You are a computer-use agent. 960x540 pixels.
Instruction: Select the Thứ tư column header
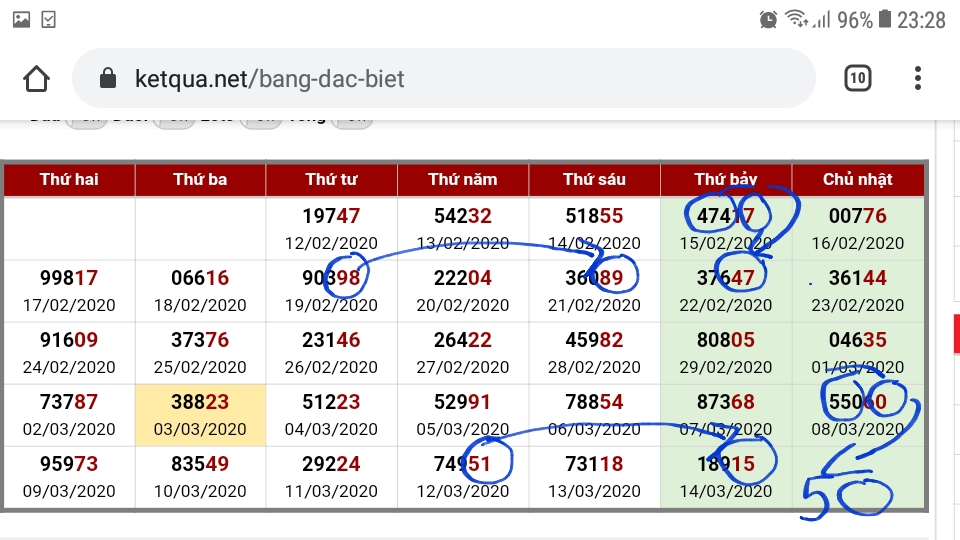click(331, 179)
